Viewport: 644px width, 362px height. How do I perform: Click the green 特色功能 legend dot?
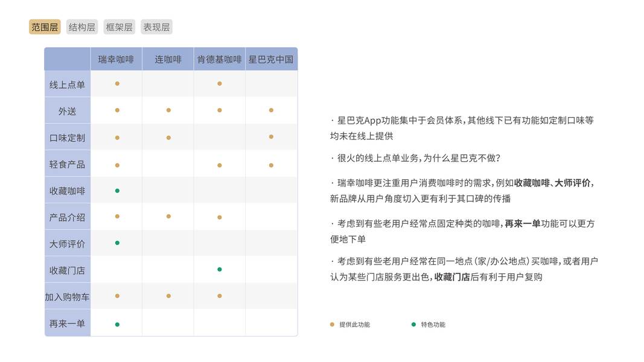click(413, 325)
